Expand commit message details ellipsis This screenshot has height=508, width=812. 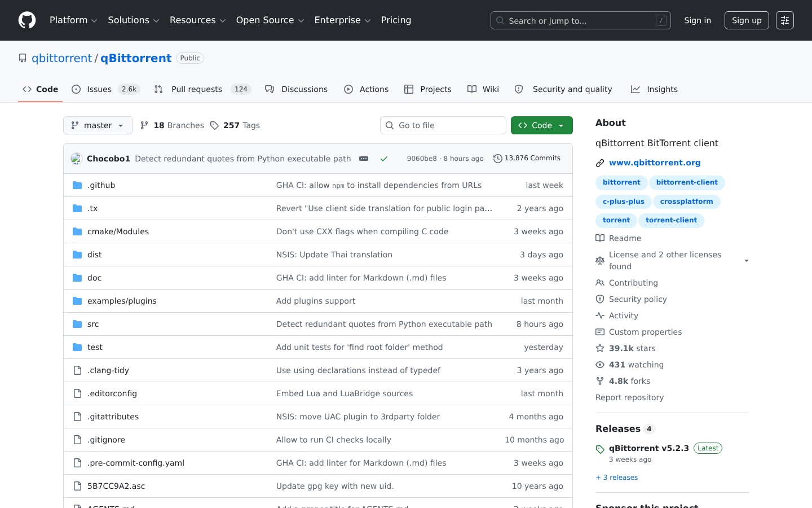pos(364,159)
